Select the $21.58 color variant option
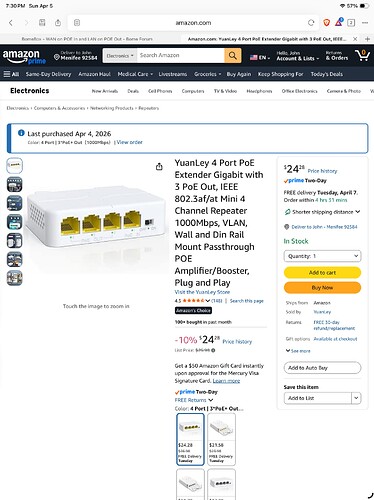The image size is (374, 500). point(221,439)
